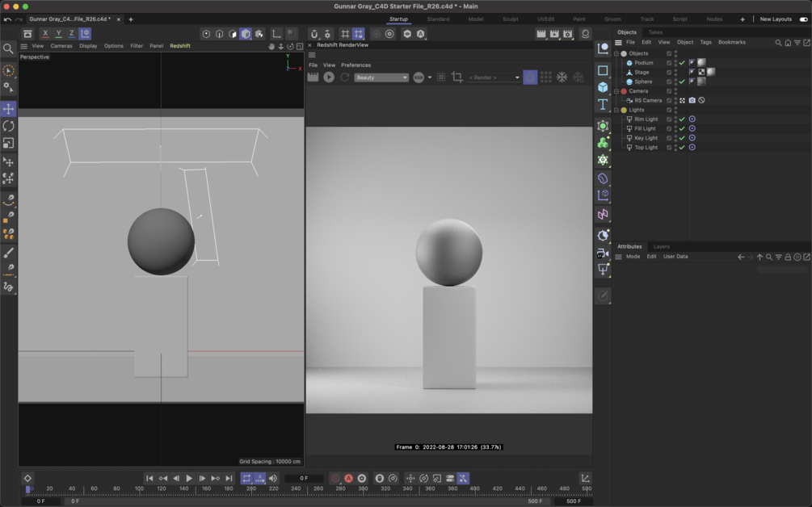Open the RGB channel dropdown arrow

click(430, 78)
